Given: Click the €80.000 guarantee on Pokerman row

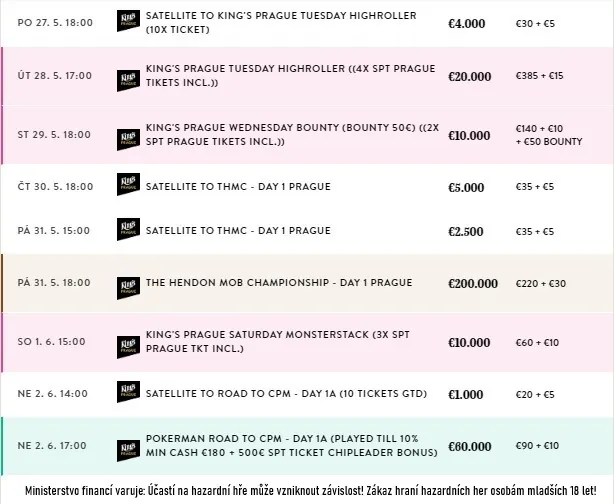Looking at the screenshot, I should tap(470, 446).
